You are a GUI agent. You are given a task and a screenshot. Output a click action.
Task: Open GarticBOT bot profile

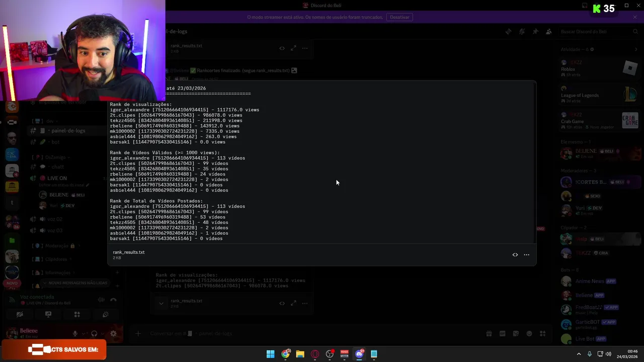pyautogui.click(x=600, y=324)
